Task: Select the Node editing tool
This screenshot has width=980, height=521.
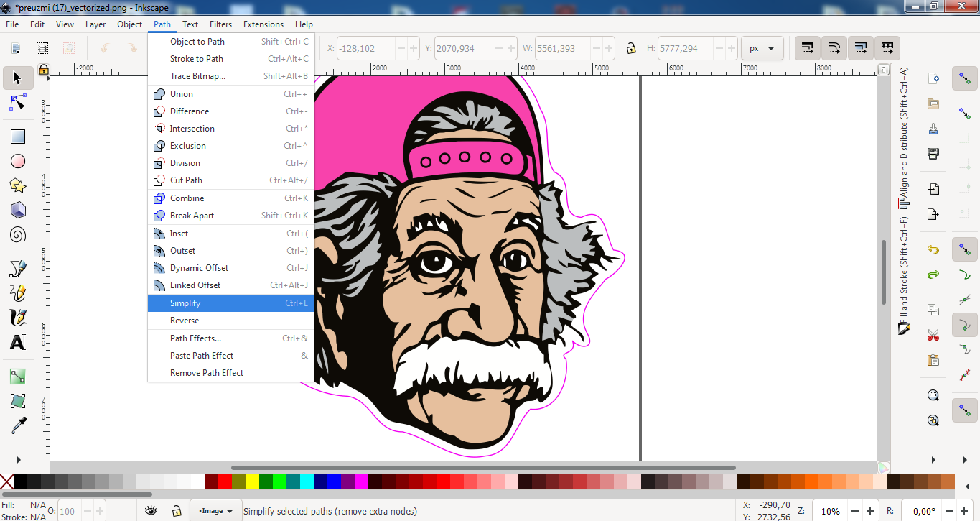Action: point(18,103)
